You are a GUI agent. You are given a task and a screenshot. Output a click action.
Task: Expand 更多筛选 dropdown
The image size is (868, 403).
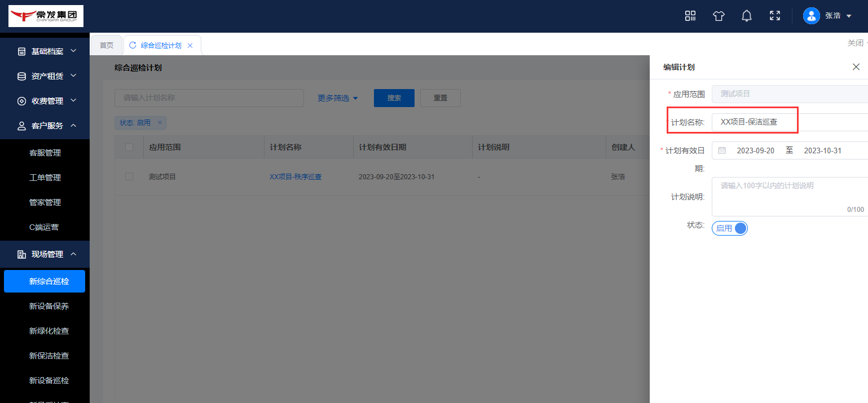pyautogui.click(x=337, y=98)
